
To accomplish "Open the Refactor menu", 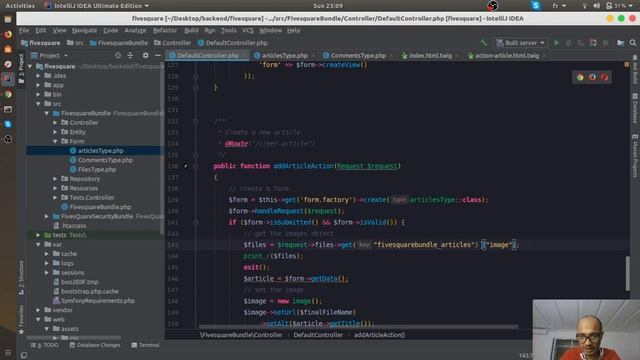I will click(165, 30).
